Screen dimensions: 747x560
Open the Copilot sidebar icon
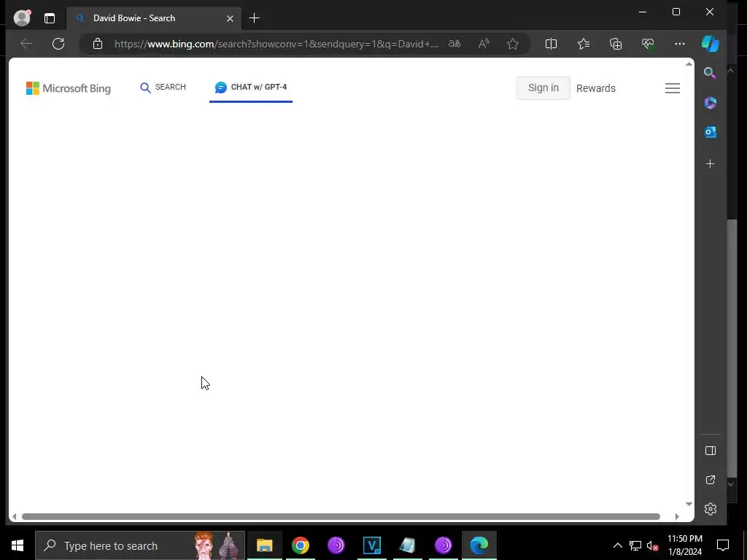tap(711, 44)
